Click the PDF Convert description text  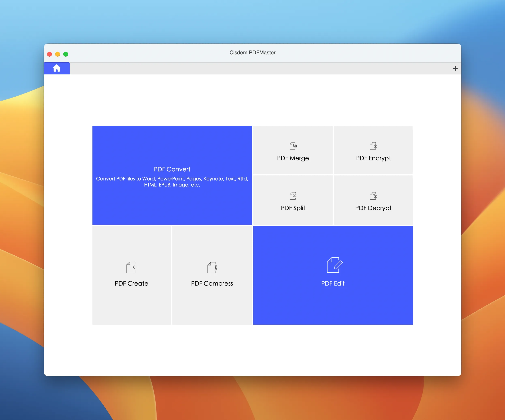pos(172,182)
